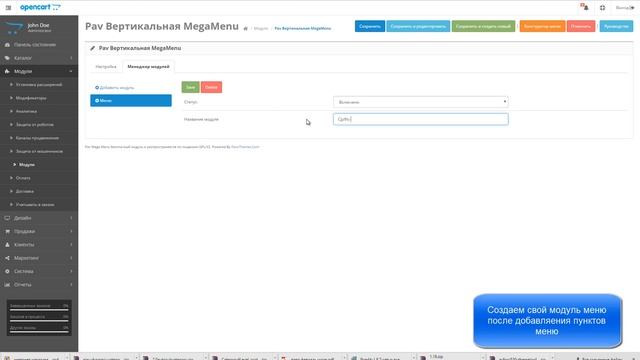Click the OpenCart logo
The height and width of the screenshot is (360, 640).
coord(40,7)
